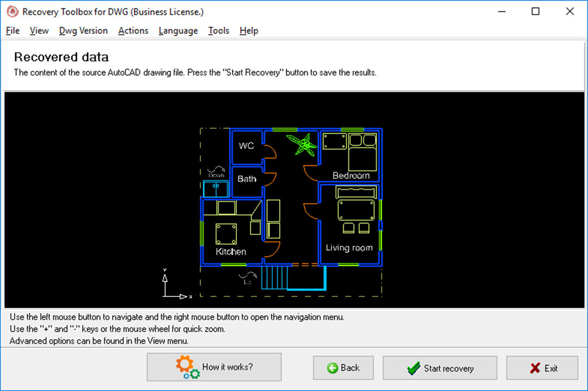Maximize the Recovery Toolbox window
The width and height of the screenshot is (588, 391).
click(x=536, y=11)
